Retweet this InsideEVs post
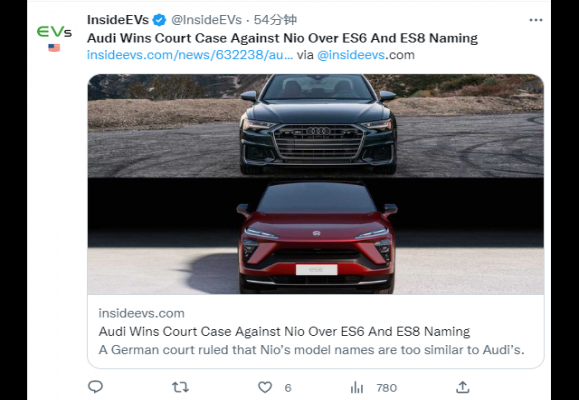Image resolution: width=579 pixels, height=400 pixels. pos(180,387)
